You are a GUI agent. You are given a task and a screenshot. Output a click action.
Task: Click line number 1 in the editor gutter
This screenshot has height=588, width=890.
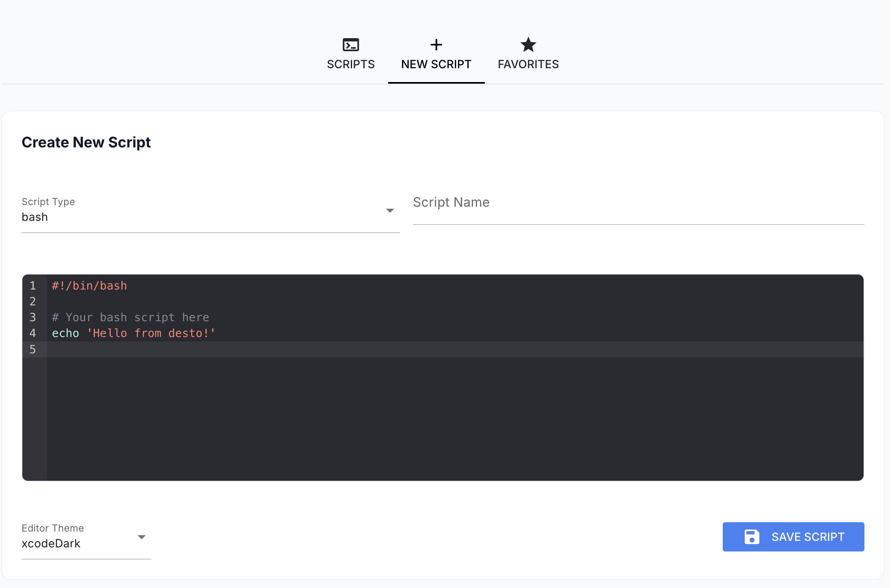tap(33, 285)
